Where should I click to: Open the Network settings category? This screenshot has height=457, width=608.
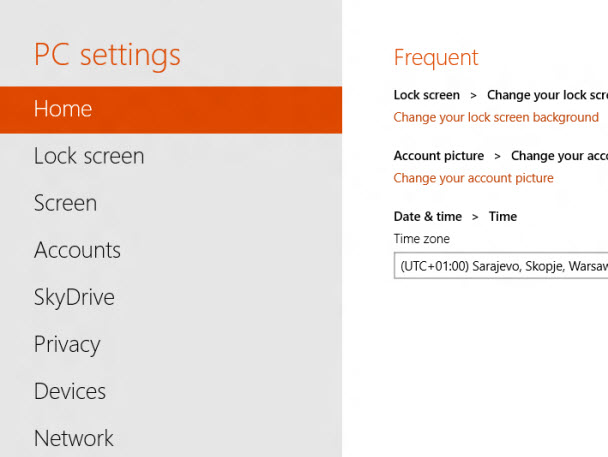(74, 438)
